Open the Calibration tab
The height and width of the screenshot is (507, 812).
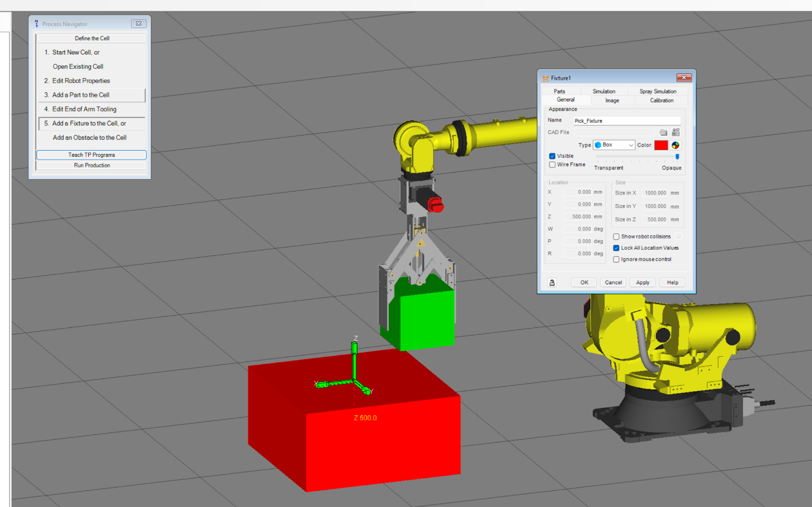pos(662,100)
